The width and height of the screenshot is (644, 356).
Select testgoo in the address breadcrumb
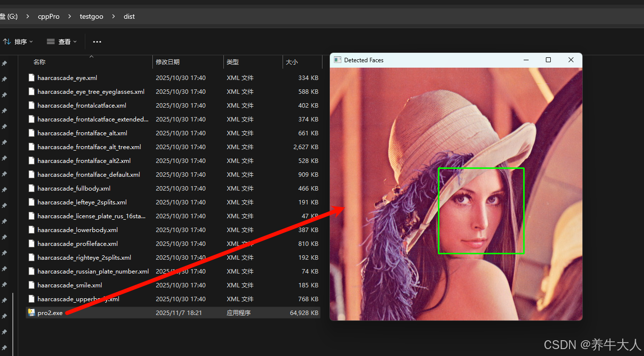click(x=92, y=16)
